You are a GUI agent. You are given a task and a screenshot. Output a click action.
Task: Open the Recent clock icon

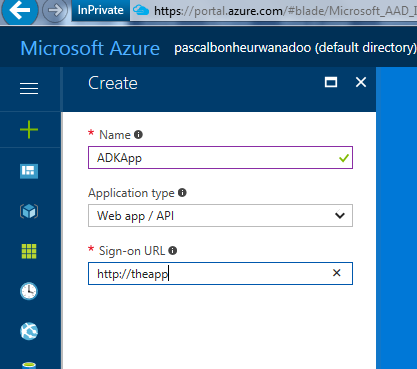(x=29, y=291)
